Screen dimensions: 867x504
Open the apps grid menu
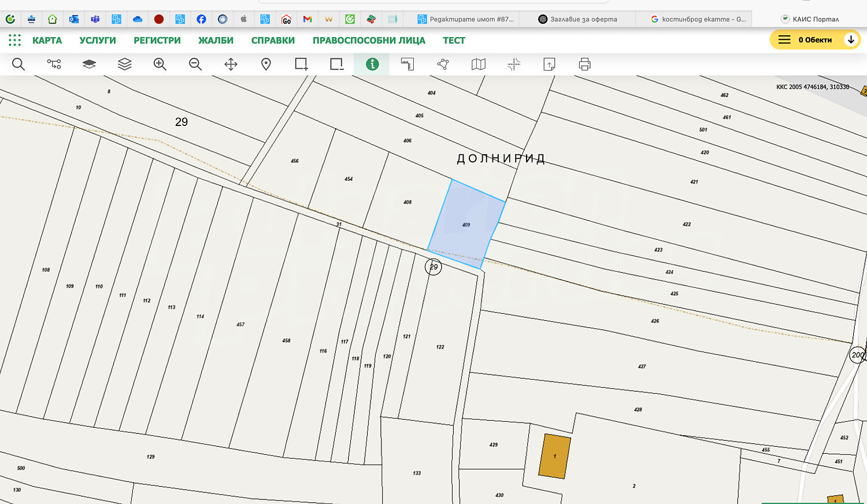14,40
